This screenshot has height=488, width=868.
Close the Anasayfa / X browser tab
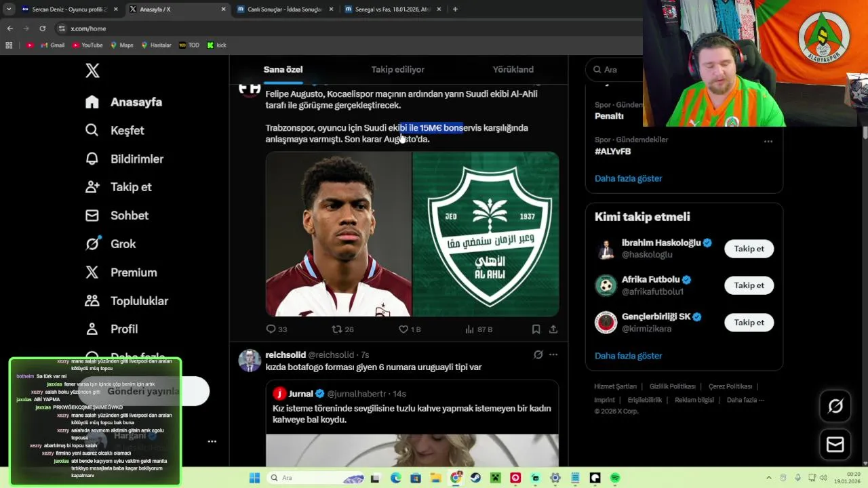pyautogui.click(x=223, y=9)
